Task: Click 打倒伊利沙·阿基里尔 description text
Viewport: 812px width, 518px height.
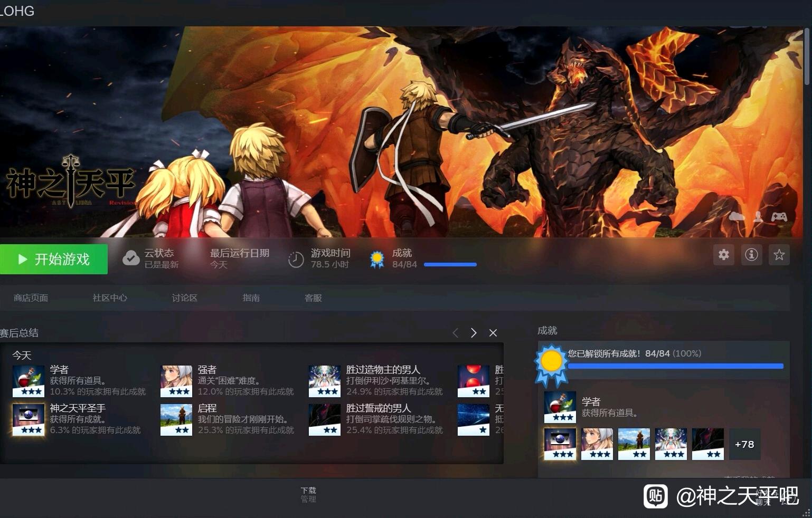Action: pos(388,381)
